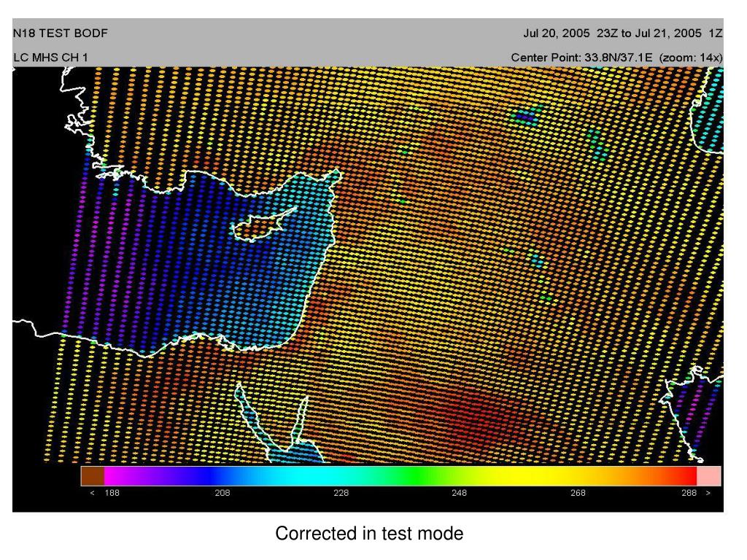The image size is (747, 560).
Task: Click the brown under-range swatch on color bar
Action: 93,475
